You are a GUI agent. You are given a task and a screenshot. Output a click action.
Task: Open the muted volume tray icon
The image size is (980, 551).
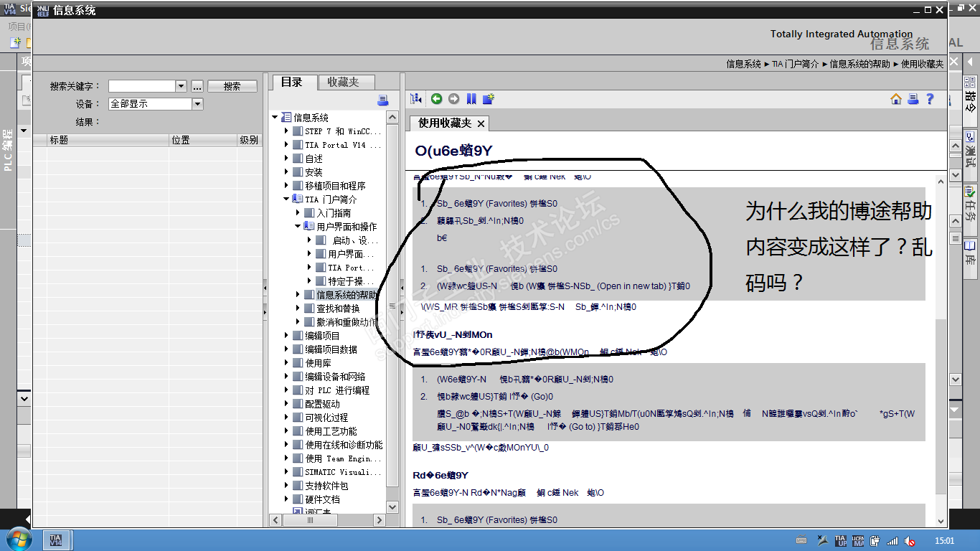click(x=910, y=541)
